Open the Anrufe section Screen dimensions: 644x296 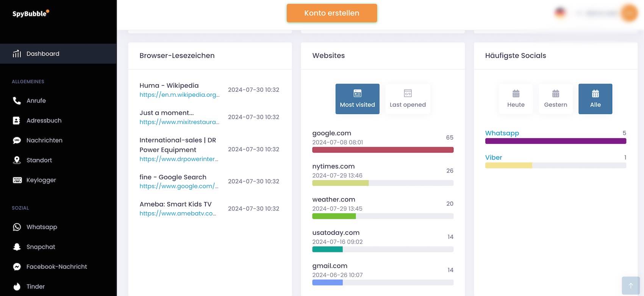point(58,101)
